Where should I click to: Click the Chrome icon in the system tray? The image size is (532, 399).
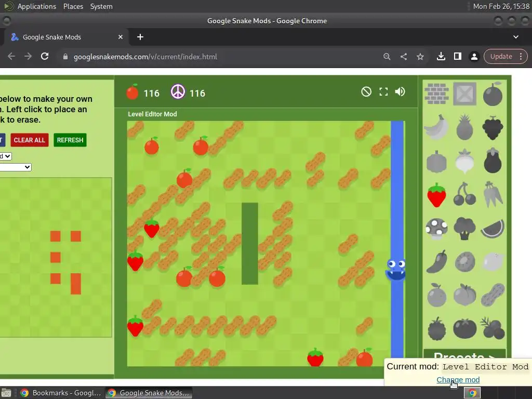pos(472,393)
